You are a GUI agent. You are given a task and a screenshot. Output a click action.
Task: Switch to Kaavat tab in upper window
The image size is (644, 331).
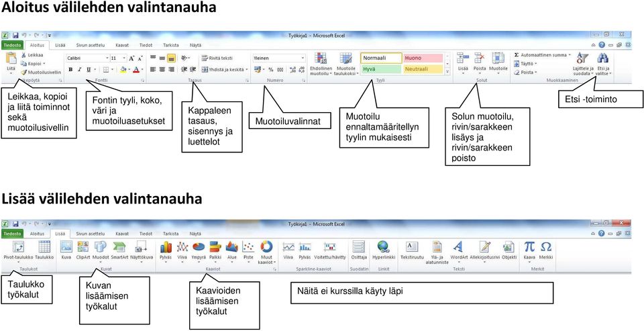[x=121, y=45]
